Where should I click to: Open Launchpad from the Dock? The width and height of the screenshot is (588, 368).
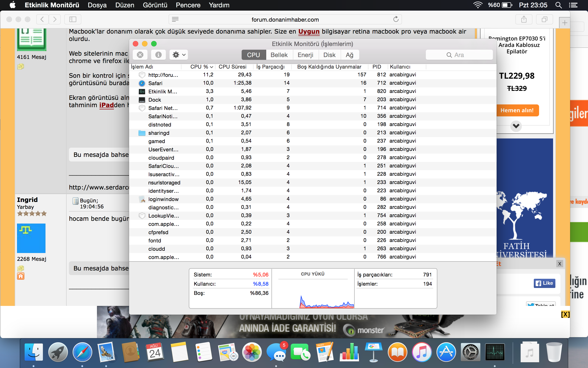pos(58,352)
